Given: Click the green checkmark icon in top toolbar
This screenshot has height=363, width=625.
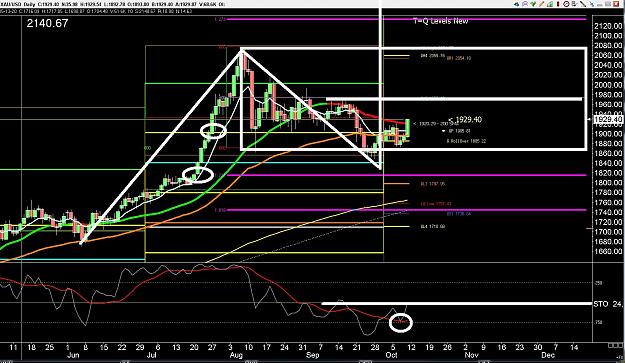Looking at the screenshot, I should tap(533, 4).
